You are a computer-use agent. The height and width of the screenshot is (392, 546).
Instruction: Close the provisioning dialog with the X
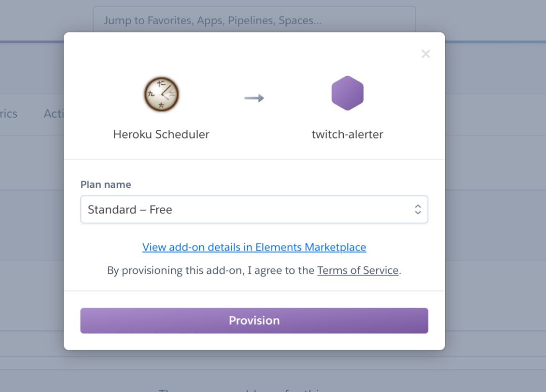[x=426, y=54]
